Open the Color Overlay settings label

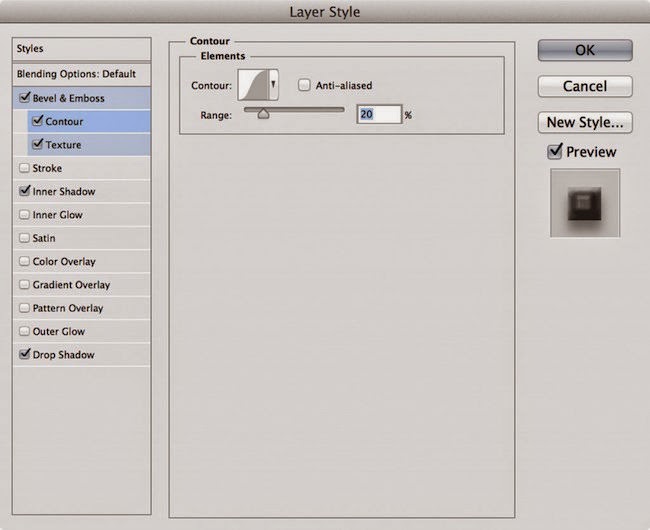[64, 262]
